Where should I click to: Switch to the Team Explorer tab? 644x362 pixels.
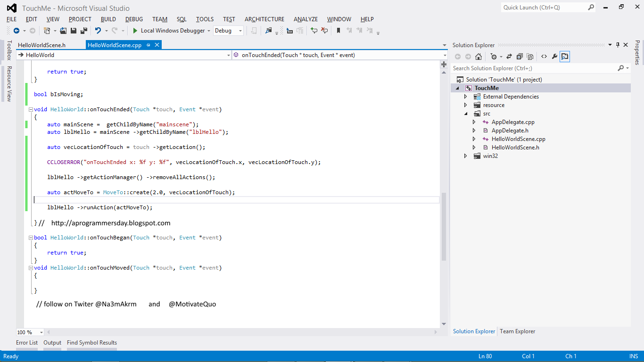(x=518, y=331)
